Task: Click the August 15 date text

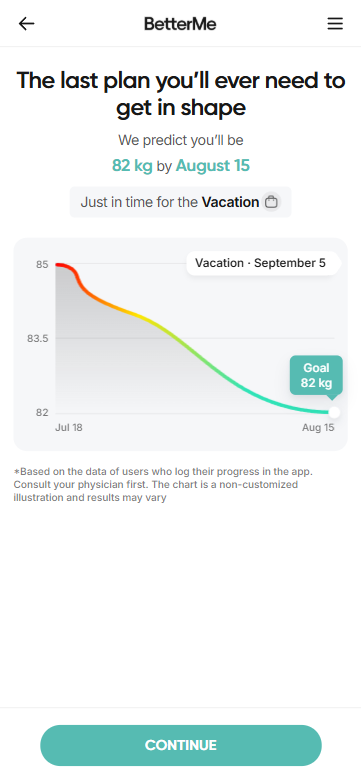Action: tap(213, 165)
